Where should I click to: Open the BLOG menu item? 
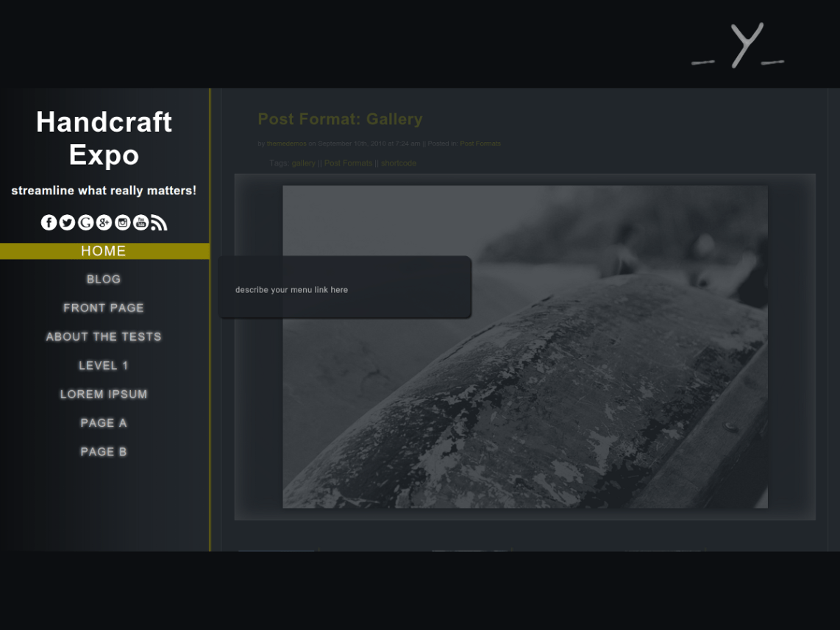point(104,279)
